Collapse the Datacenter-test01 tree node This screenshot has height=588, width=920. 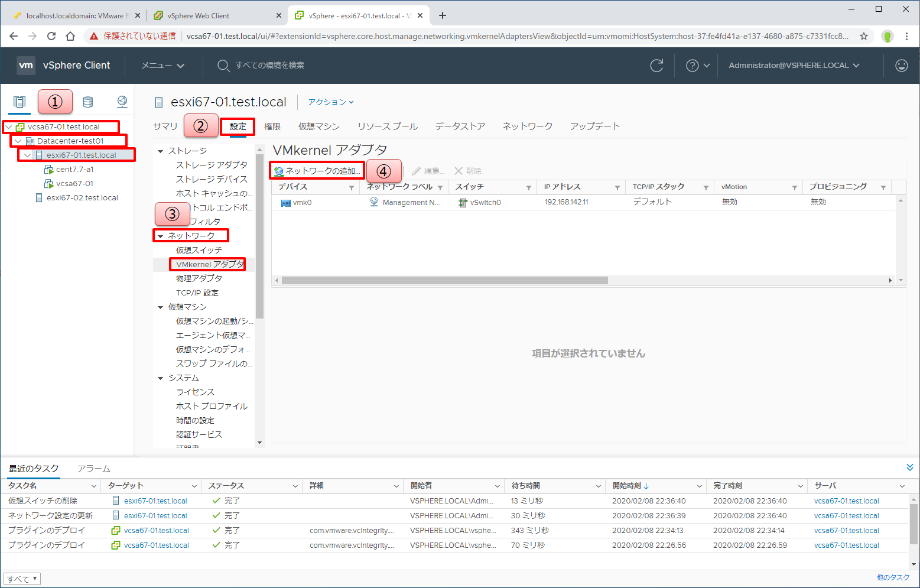pos(18,141)
